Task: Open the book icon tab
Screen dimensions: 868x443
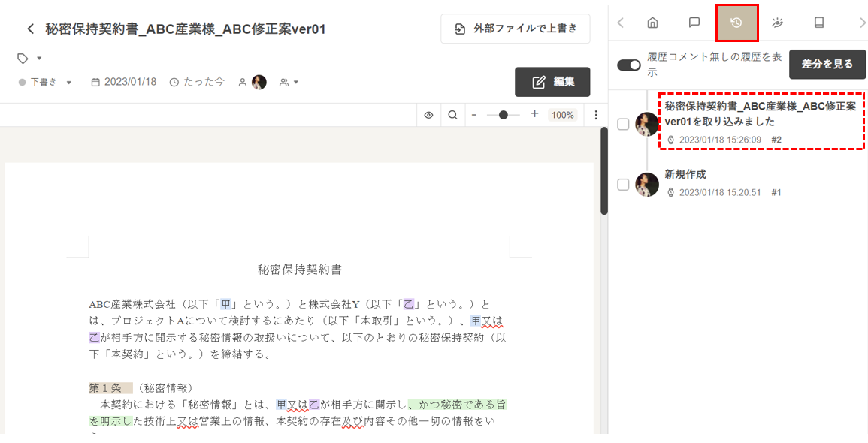Action: pos(819,23)
